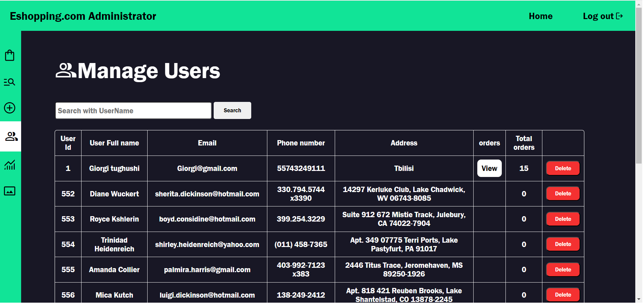Click the Search with UserName input field

133,110
